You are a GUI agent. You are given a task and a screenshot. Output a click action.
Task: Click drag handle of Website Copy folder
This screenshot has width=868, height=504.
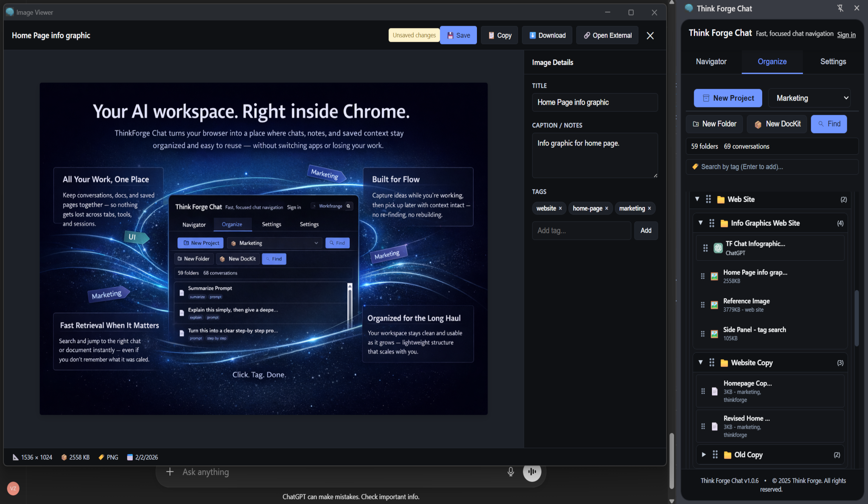pos(712,363)
